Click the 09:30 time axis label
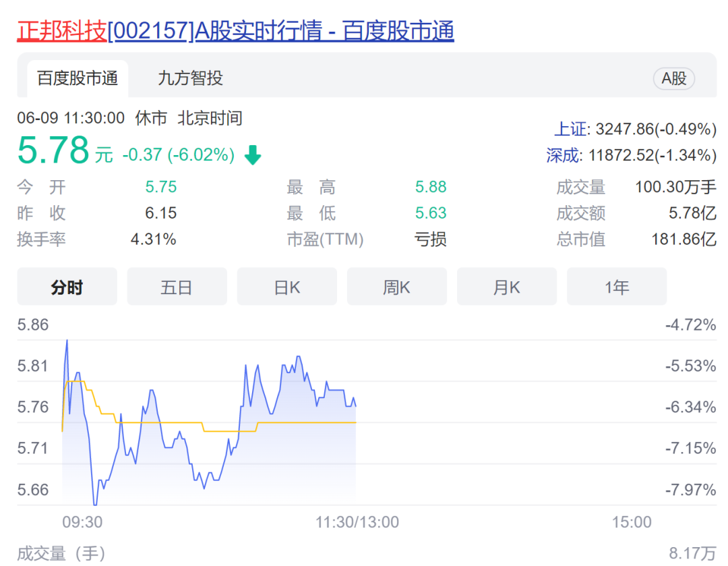 tap(82, 522)
